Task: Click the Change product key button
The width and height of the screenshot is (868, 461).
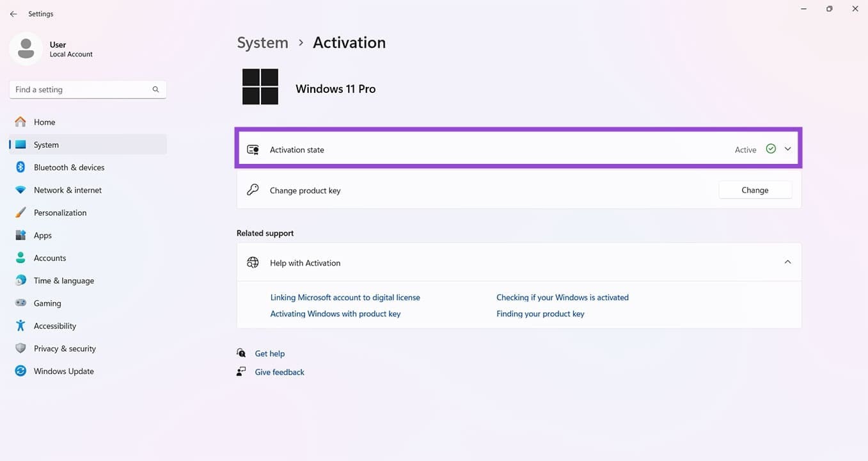Action: [755, 190]
